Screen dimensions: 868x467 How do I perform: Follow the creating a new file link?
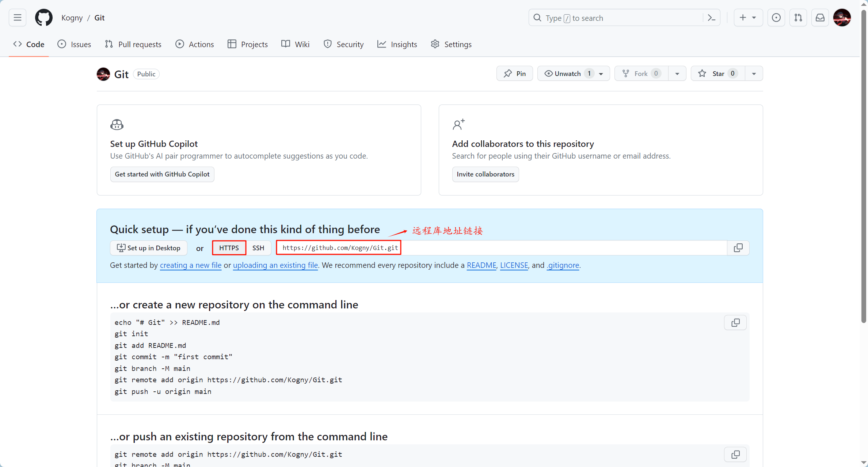191,265
